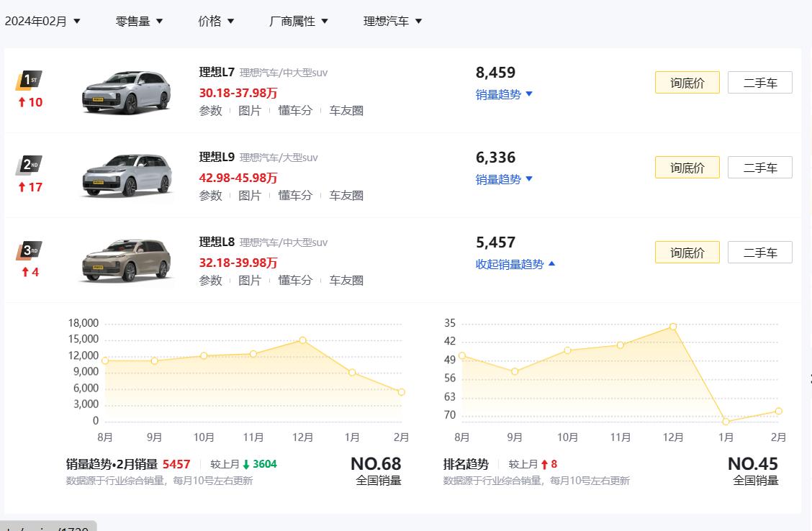Click the 理想L9 car thumbnail
The height and width of the screenshot is (531, 812).
tap(127, 176)
